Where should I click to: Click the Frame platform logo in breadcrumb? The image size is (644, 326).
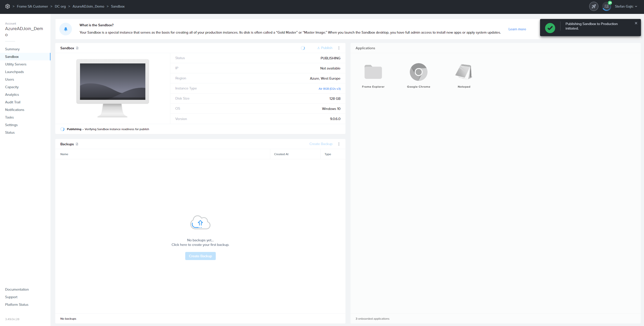pos(8,6)
